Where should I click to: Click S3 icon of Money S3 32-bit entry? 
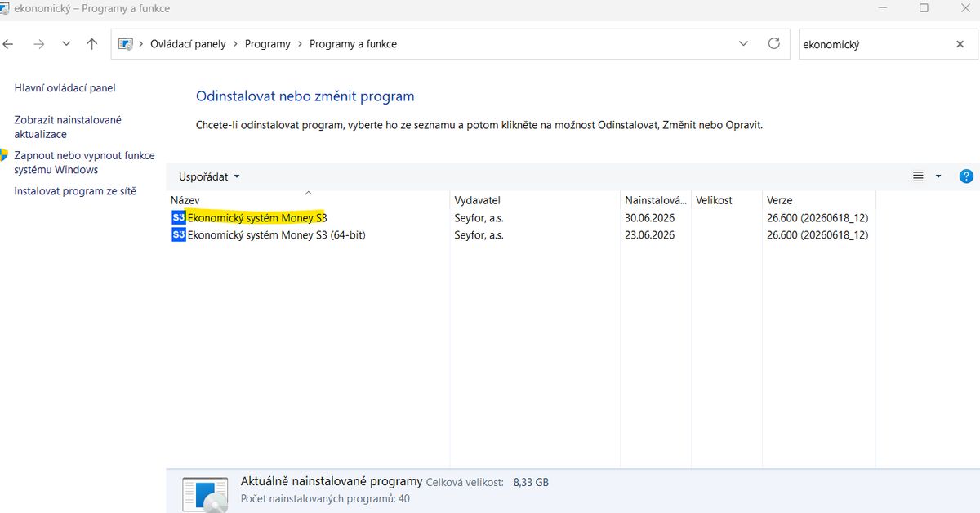pos(179,217)
